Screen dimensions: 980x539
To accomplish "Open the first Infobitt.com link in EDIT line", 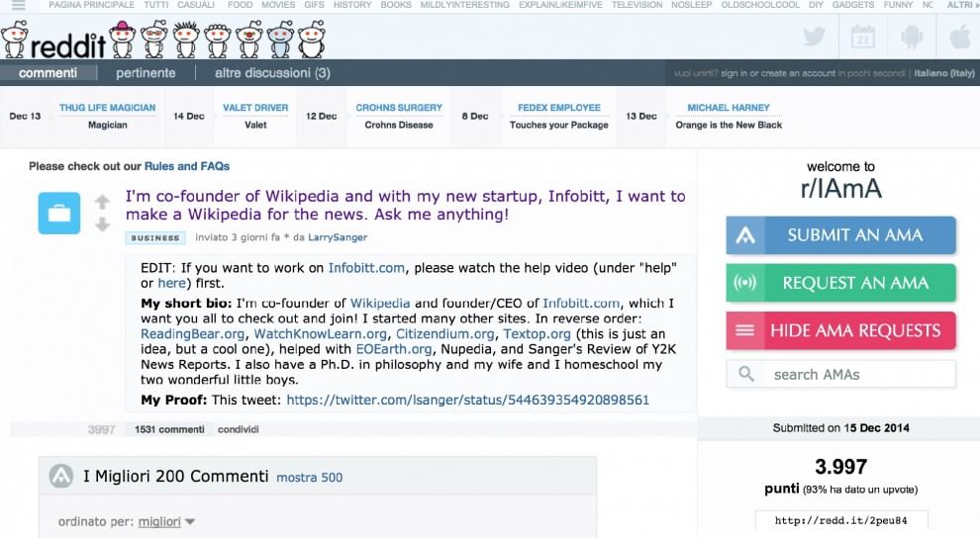I will click(x=366, y=268).
